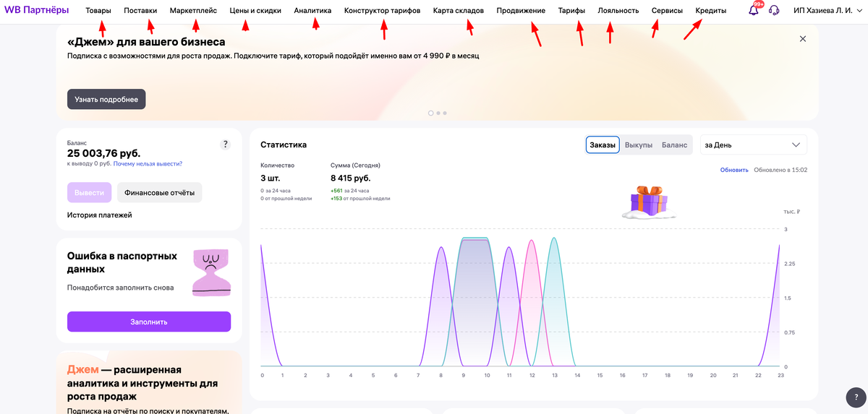Open the Тарифы menu

[x=571, y=11]
